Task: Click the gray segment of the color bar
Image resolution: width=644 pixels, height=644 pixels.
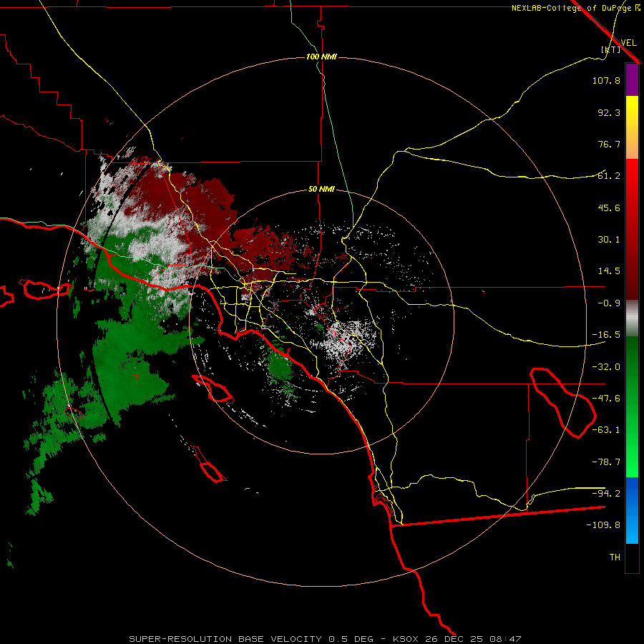Action: [x=632, y=318]
